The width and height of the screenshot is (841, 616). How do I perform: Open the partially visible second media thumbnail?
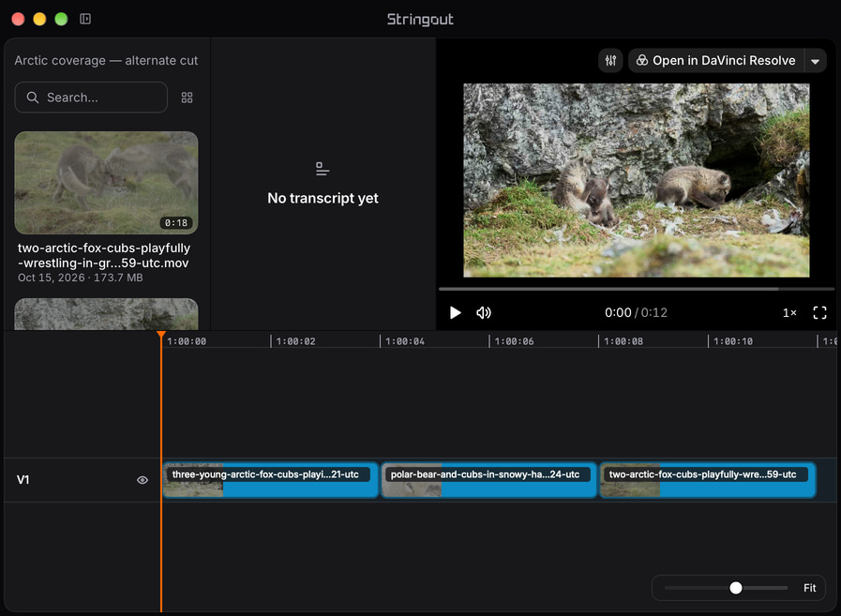pos(106,314)
